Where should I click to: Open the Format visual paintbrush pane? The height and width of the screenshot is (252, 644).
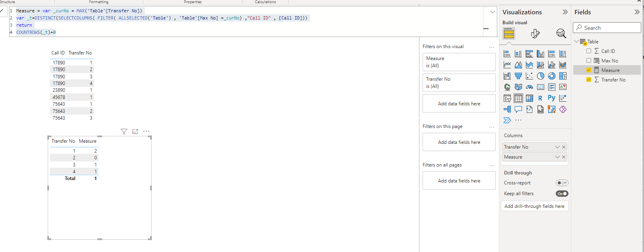click(x=535, y=33)
